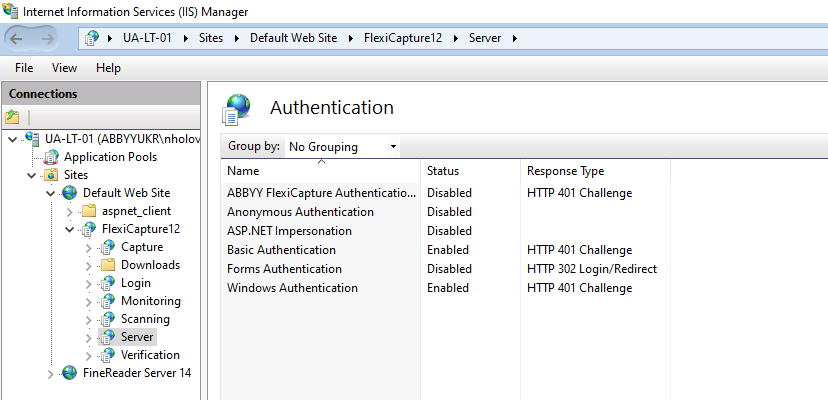This screenshot has width=828, height=400.
Task: Click UA-LT-01 in the breadcrumb
Action: pos(147,38)
